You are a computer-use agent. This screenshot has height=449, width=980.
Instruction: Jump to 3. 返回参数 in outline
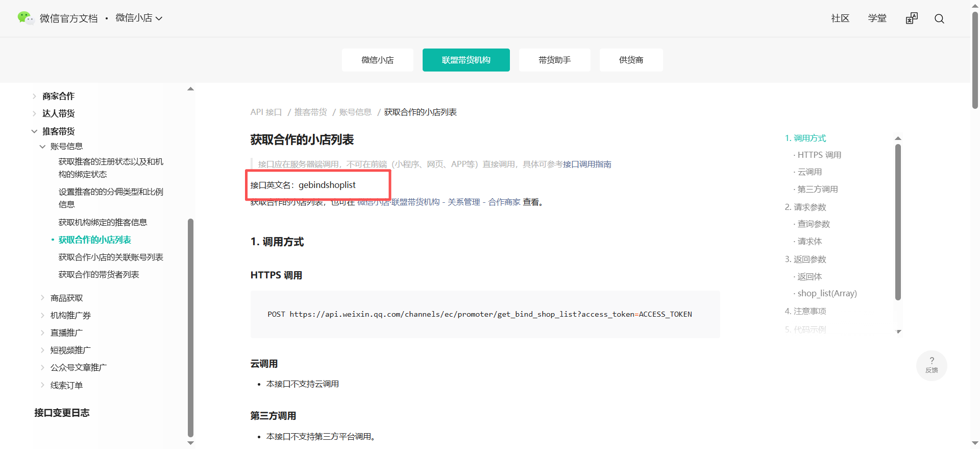click(805, 259)
